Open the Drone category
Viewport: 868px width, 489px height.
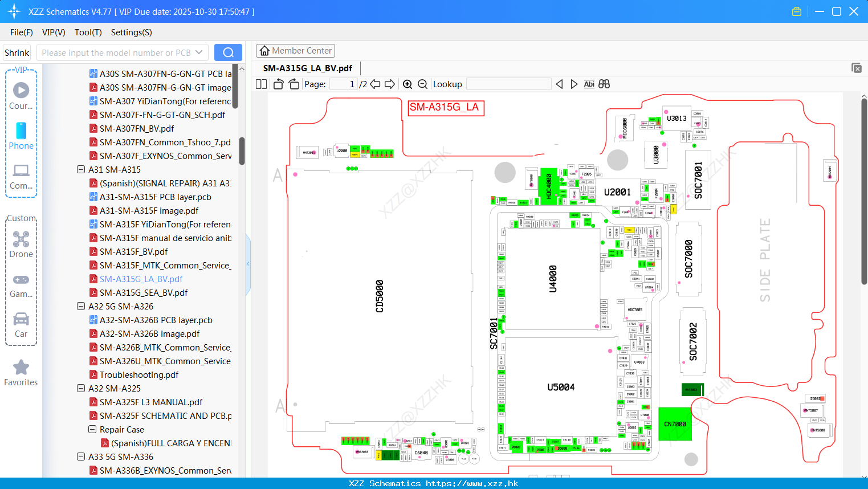[x=21, y=244]
